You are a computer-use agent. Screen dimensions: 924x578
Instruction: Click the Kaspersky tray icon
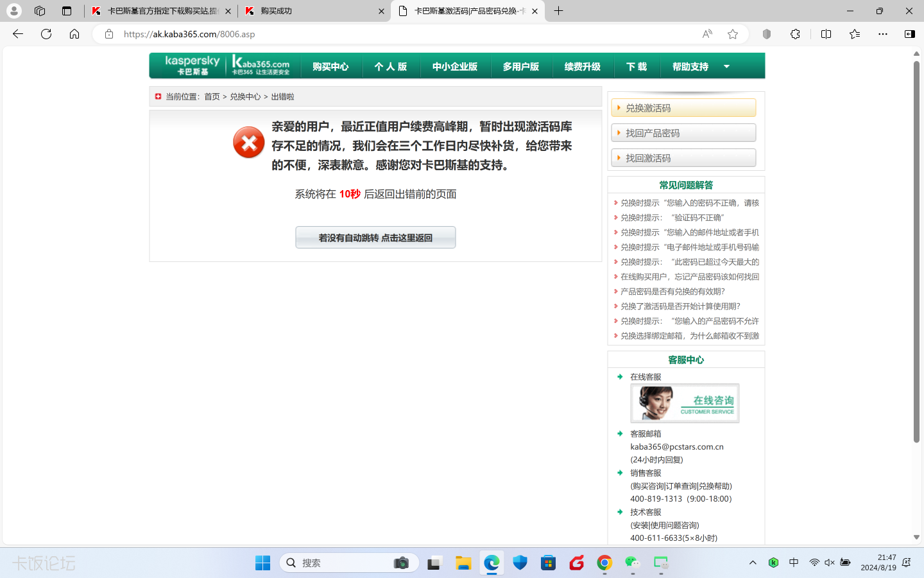[x=773, y=563]
